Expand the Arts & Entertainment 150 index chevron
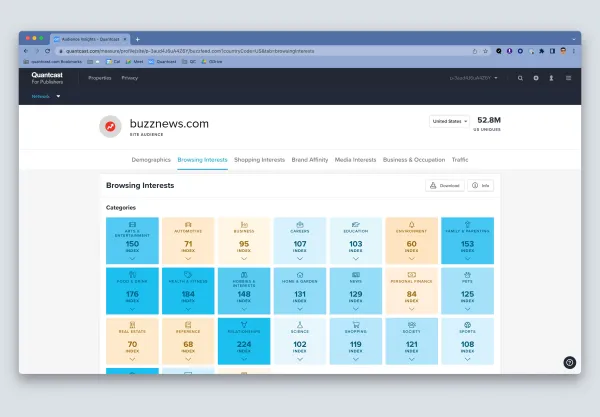This screenshot has height=417, width=600. 132,259
